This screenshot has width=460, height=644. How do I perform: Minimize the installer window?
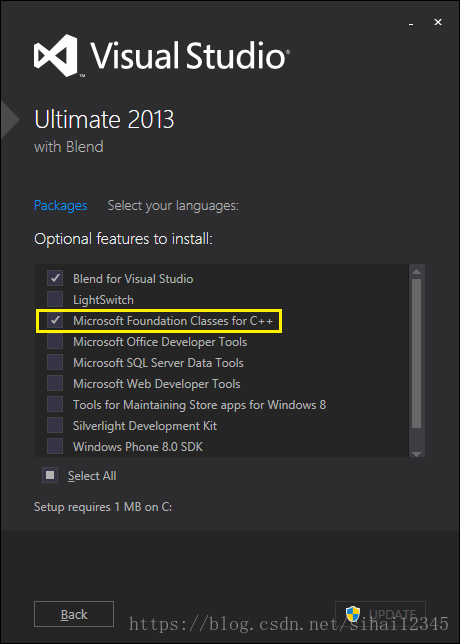point(411,23)
